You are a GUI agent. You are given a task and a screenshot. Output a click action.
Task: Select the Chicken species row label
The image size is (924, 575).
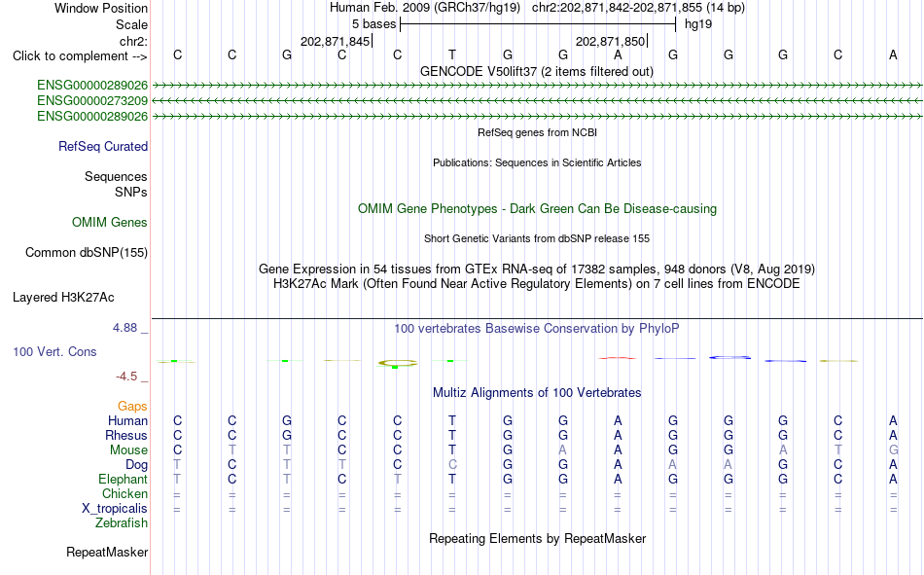pyautogui.click(x=124, y=493)
